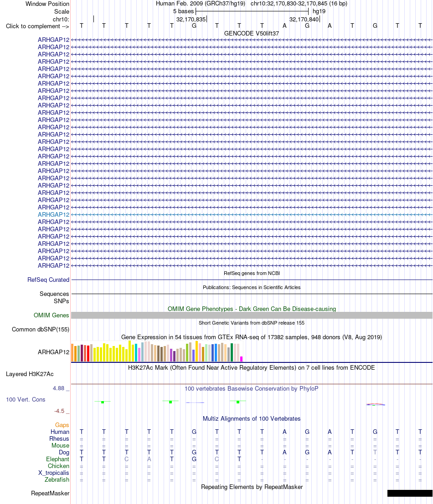The width and height of the screenshot is (433, 504).
Task: Click the Layered H3K27Ac track label
Action: coord(30,374)
